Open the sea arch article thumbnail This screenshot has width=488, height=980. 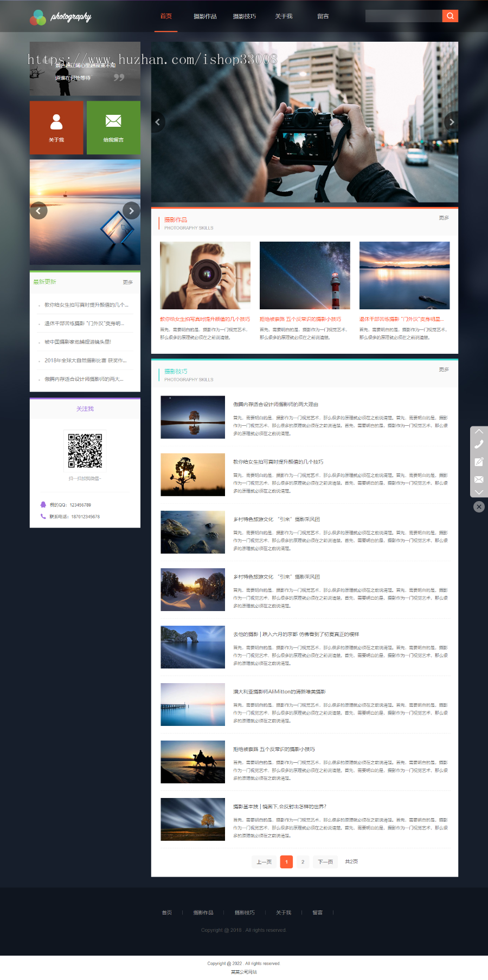(192, 647)
